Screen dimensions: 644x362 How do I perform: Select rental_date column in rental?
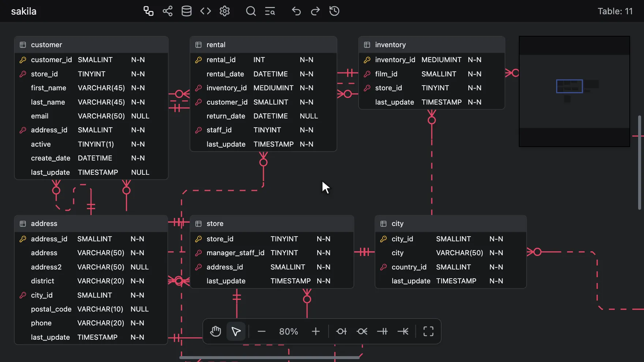[263, 74]
